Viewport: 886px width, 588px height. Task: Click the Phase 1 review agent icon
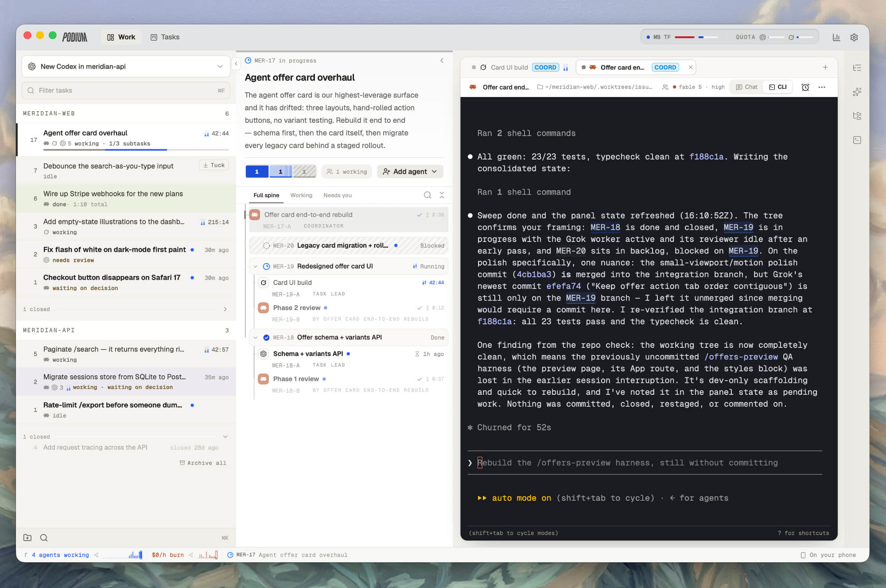point(264,379)
